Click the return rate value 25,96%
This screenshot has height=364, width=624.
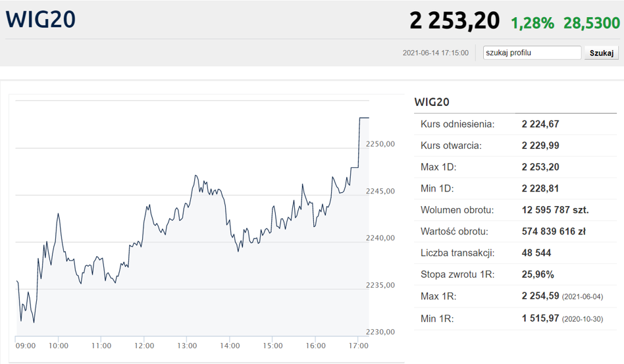point(538,274)
